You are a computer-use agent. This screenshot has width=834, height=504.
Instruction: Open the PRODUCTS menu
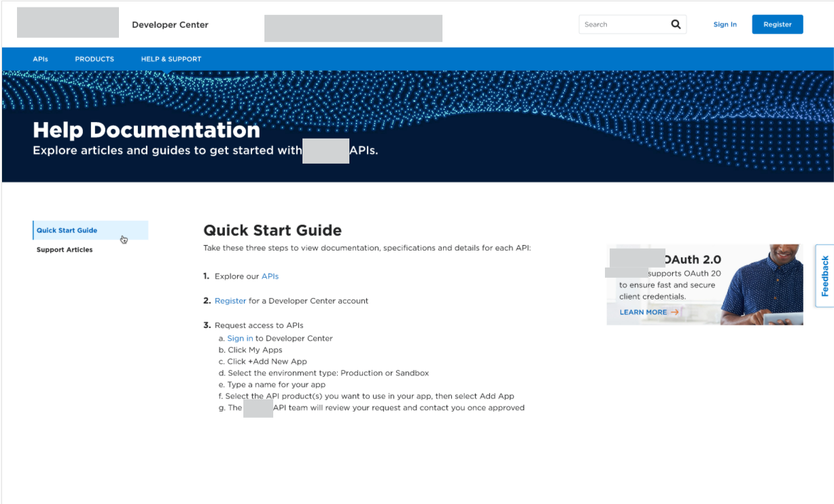point(94,59)
